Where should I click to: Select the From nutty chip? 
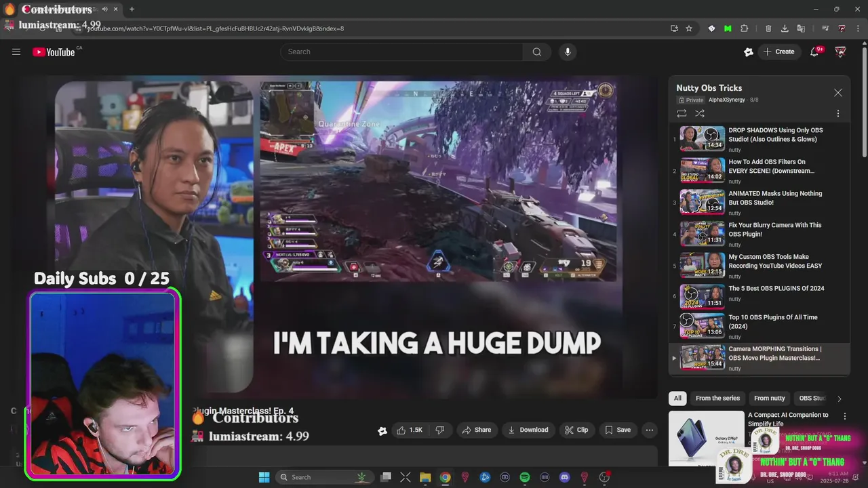click(769, 399)
